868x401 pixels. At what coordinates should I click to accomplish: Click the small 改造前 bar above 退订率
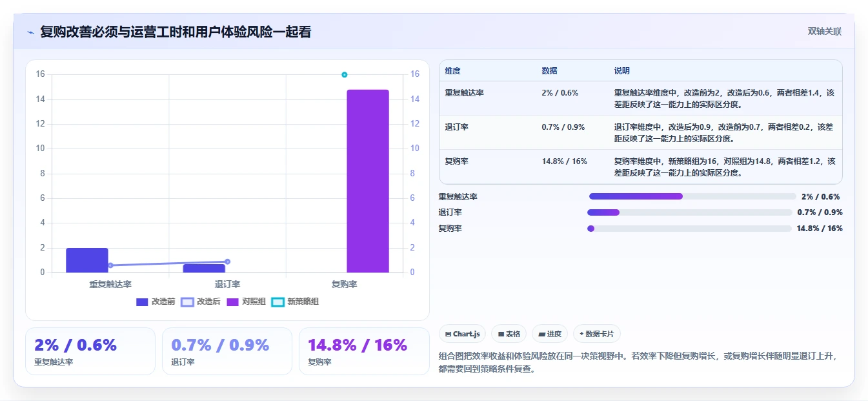(204, 268)
